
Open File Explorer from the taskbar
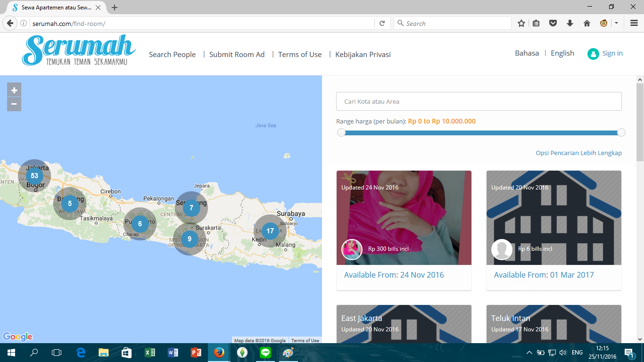104,353
